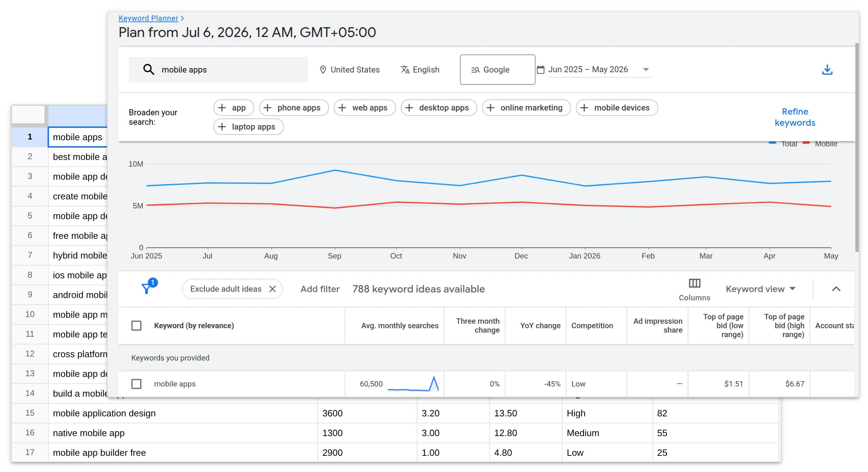
Task: Tick the select-all keywords header checkbox
Action: (136, 325)
